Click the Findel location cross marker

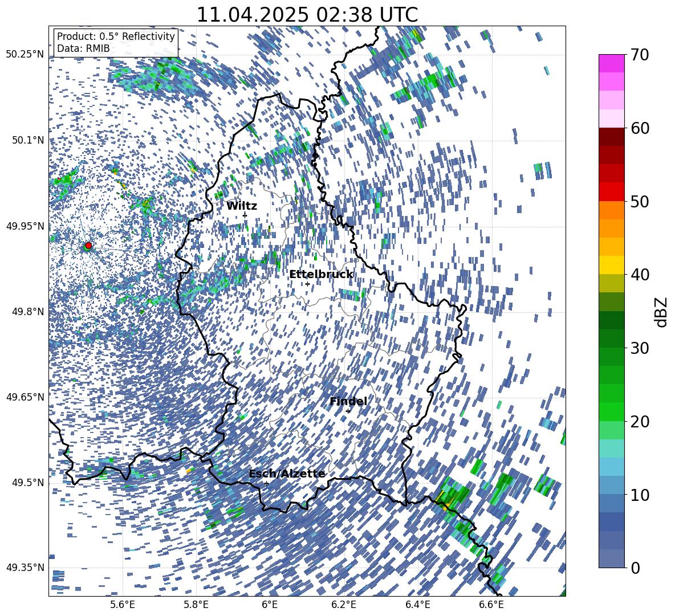tap(348, 411)
